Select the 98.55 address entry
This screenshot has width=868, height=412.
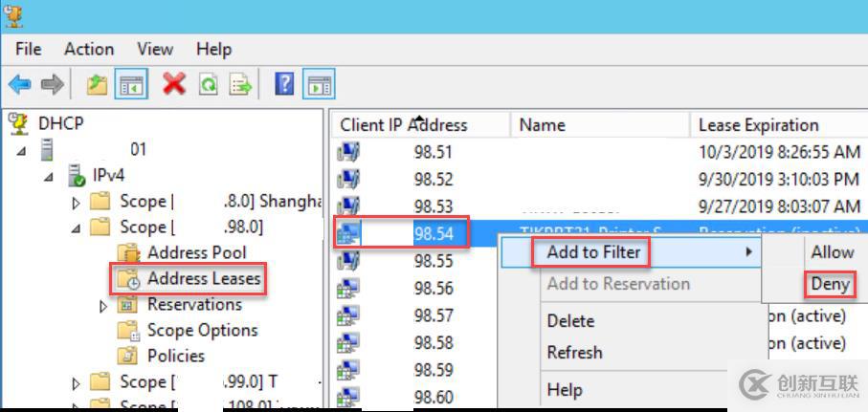[434, 260]
